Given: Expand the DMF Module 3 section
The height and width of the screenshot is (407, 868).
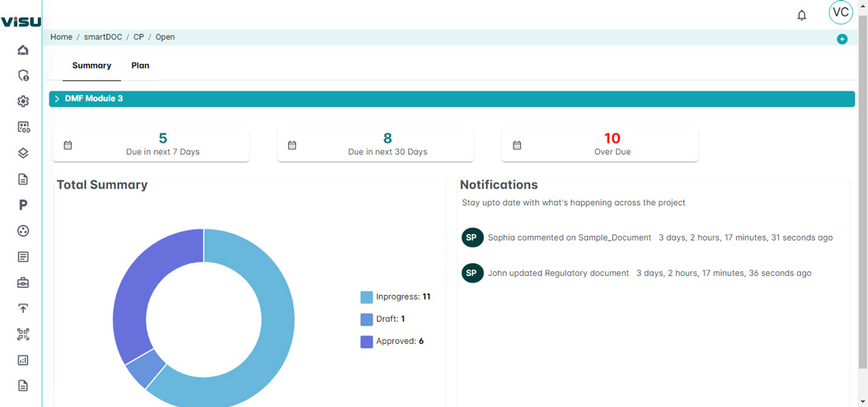Looking at the screenshot, I should click(58, 99).
